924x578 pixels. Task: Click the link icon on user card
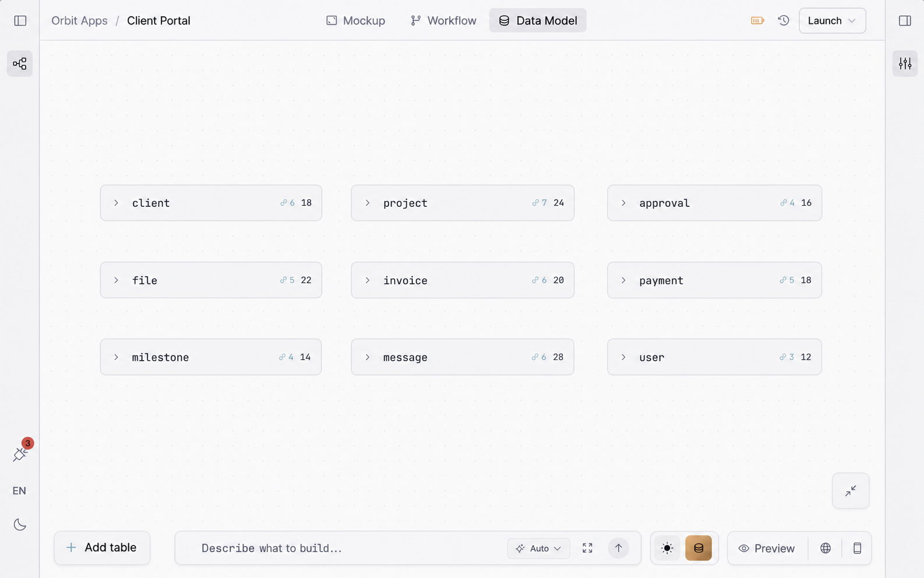tap(783, 357)
